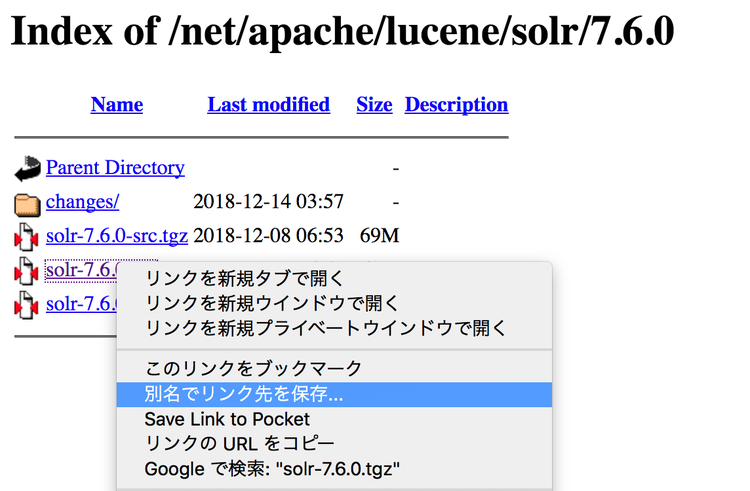
Task: Click the archive icon beside solr-7.6.0-src.tgz
Action: click(x=26, y=237)
